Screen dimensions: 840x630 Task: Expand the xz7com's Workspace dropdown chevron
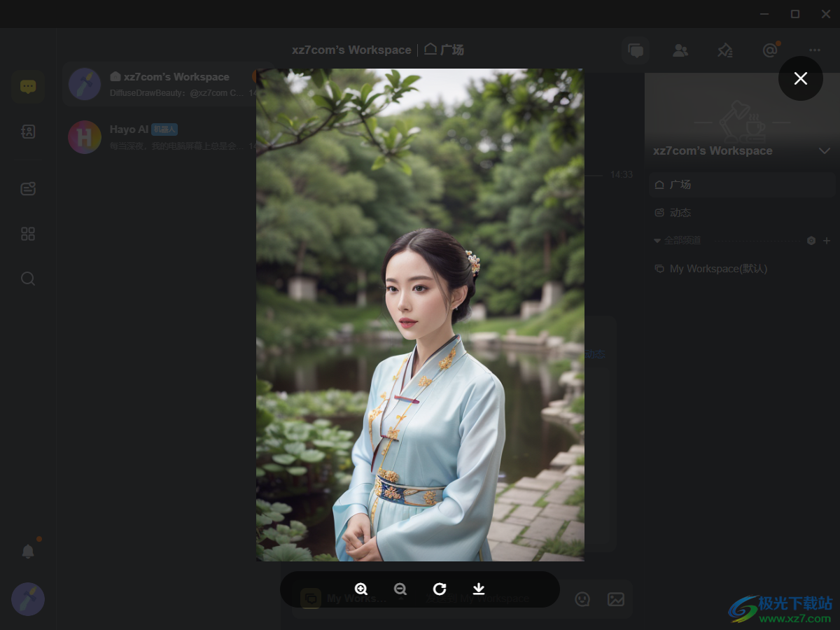825,151
